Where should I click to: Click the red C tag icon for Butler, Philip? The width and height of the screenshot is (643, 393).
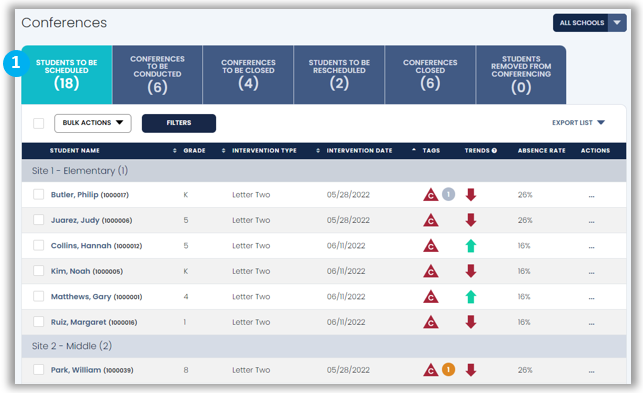click(x=431, y=194)
